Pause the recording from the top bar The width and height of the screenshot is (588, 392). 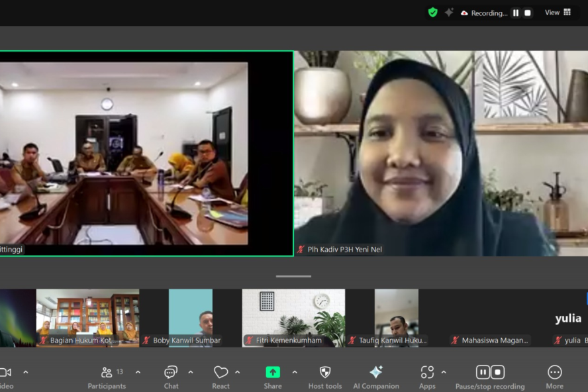[x=516, y=13]
